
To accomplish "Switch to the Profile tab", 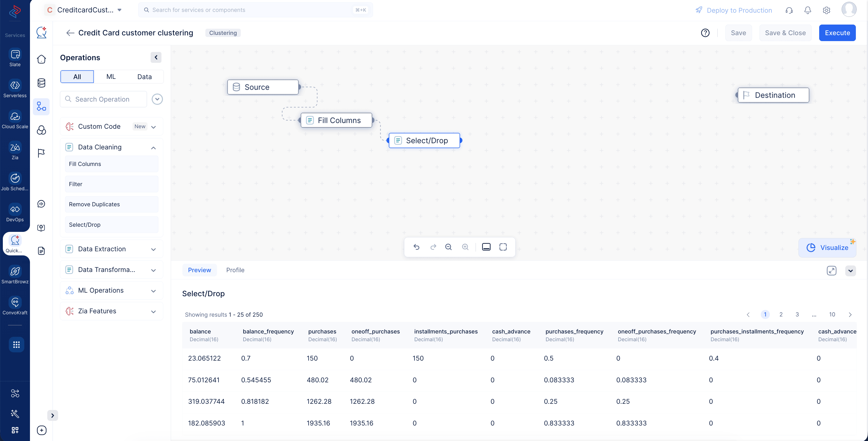I will coord(235,270).
